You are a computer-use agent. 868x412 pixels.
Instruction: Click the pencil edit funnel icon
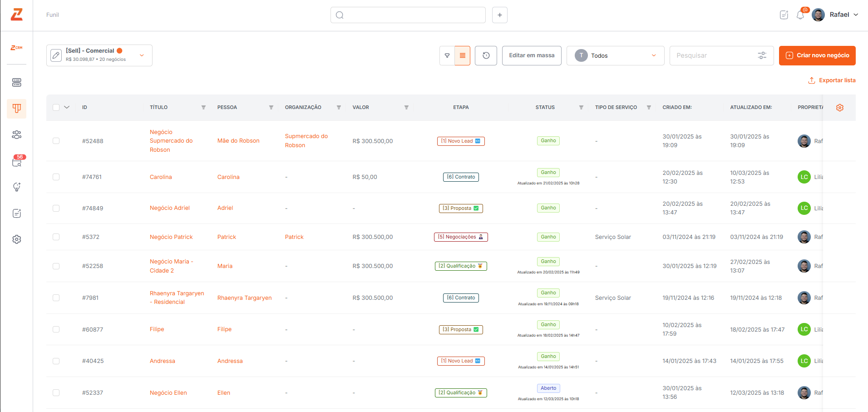coord(56,55)
